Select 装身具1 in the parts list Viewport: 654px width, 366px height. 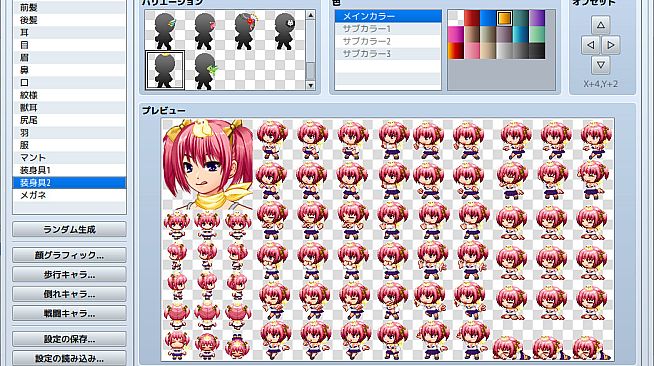(69, 170)
